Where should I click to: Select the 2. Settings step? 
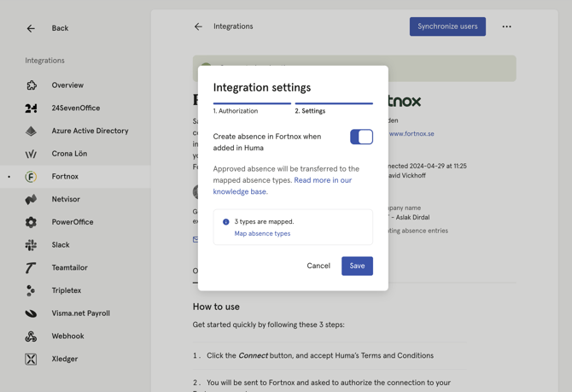coord(334,108)
